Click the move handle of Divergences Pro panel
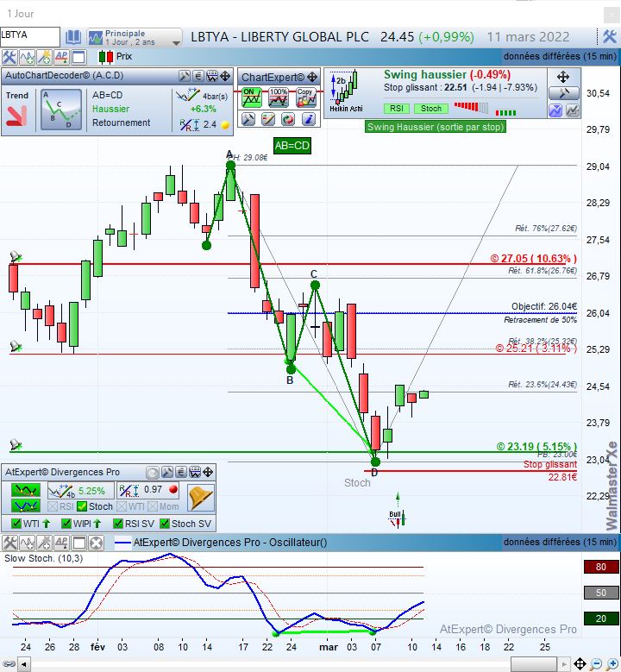The height and width of the screenshot is (672, 621). [208, 473]
